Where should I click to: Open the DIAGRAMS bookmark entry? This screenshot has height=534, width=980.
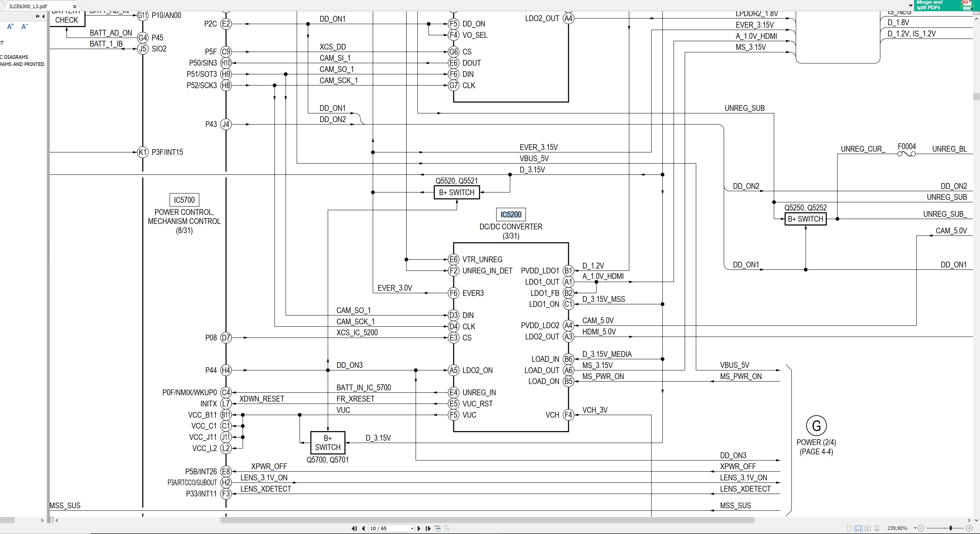pos(16,57)
